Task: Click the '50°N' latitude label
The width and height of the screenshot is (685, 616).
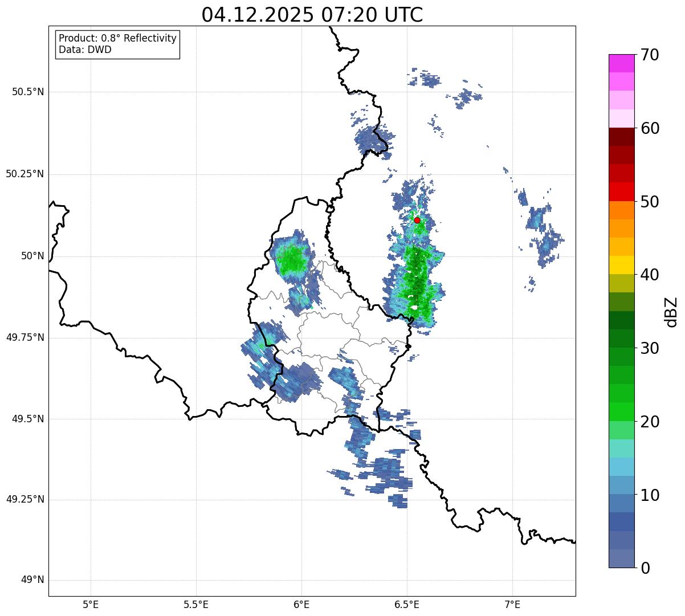Action: click(x=32, y=256)
